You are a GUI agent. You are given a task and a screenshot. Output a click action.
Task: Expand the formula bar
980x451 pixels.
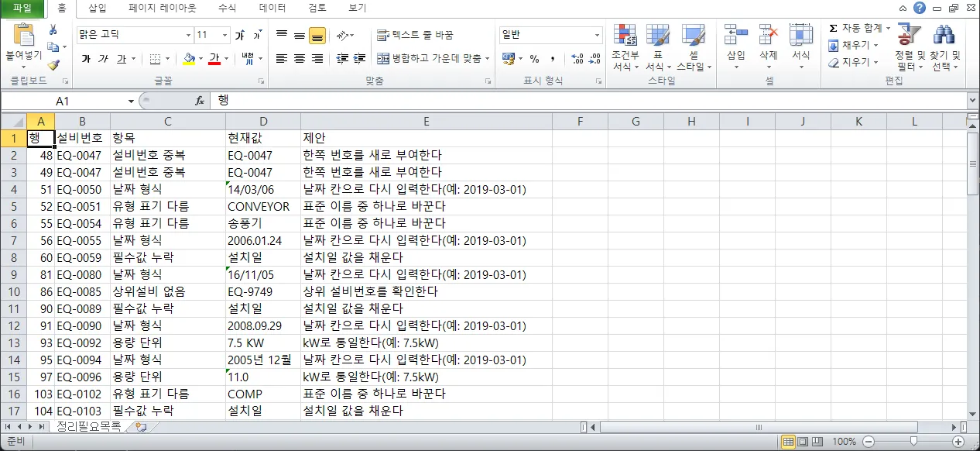(x=972, y=101)
